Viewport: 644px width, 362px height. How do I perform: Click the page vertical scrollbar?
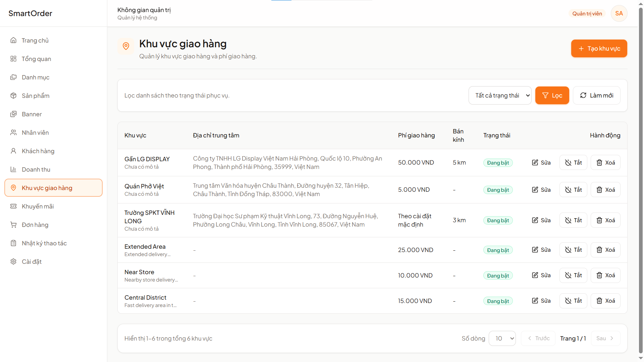(x=641, y=181)
